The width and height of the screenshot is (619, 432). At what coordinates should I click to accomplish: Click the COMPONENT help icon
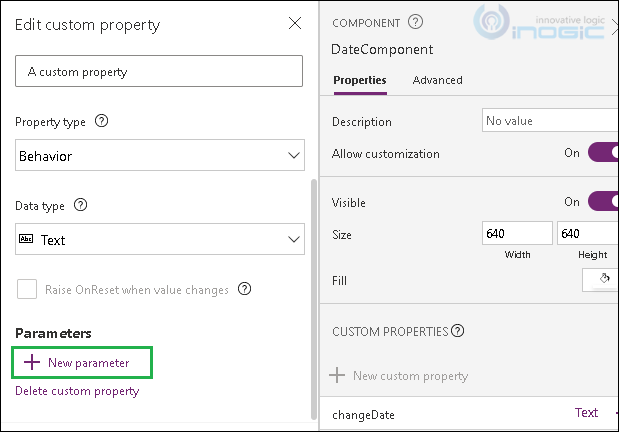(415, 22)
